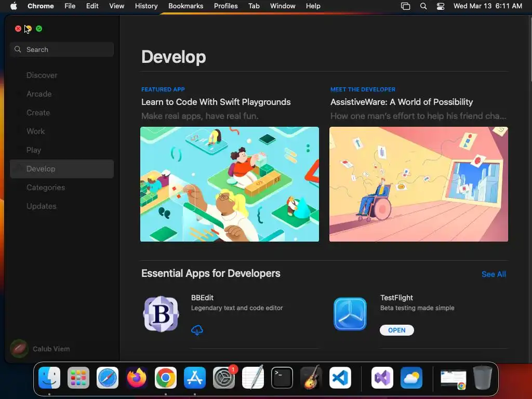Browse the Categories section

62,187
